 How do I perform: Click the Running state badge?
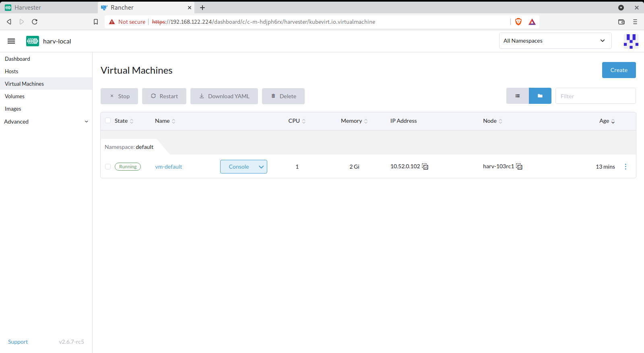pyautogui.click(x=128, y=167)
